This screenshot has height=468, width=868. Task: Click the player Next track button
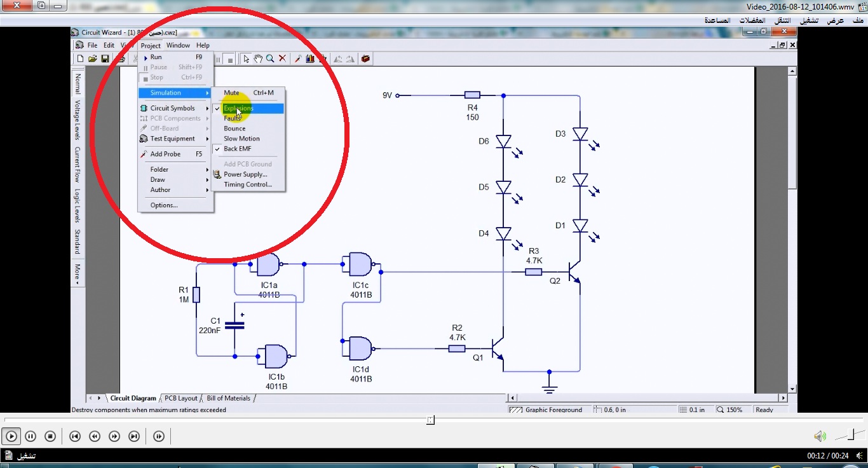tap(134, 436)
